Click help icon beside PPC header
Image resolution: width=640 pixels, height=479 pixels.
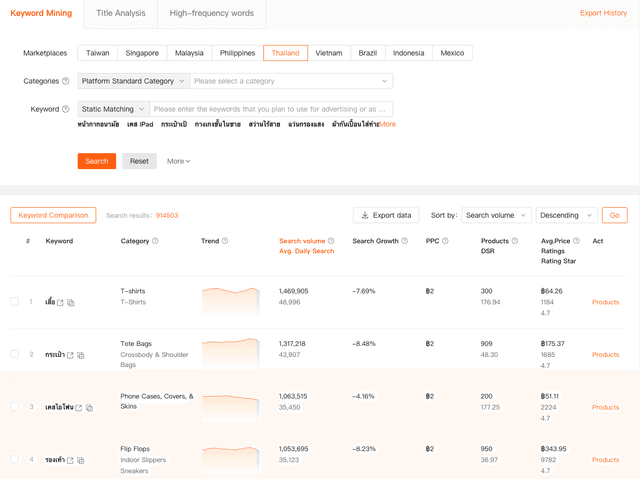(x=445, y=241)
